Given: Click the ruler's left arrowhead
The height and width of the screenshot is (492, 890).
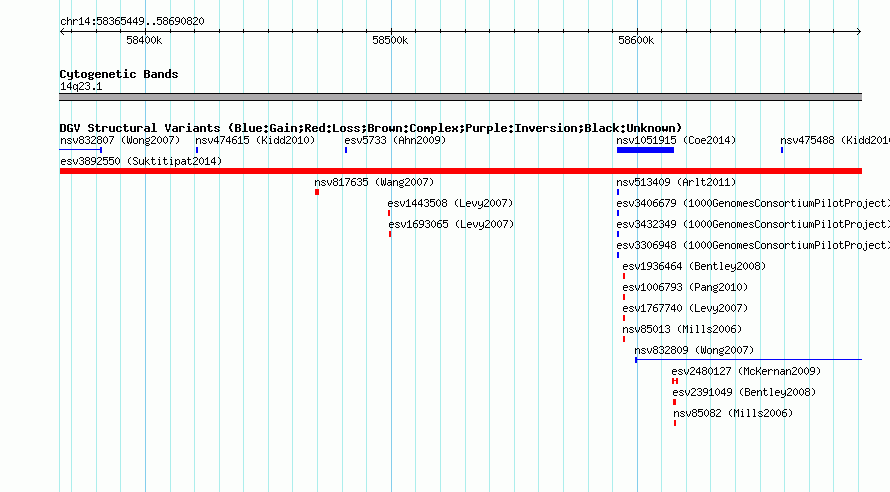Looking at the screenshot, I should click(x=62, y=32).
